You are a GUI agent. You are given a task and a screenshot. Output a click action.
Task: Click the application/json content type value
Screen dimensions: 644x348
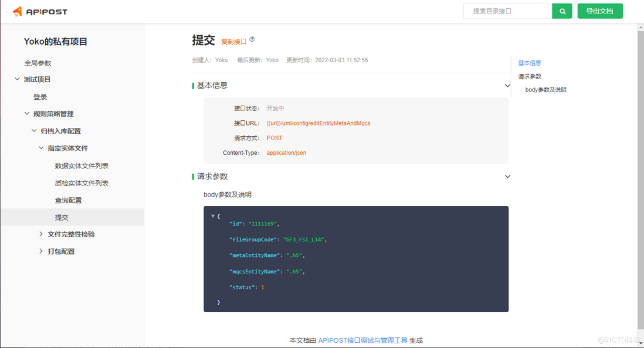(x=286, y=153)
